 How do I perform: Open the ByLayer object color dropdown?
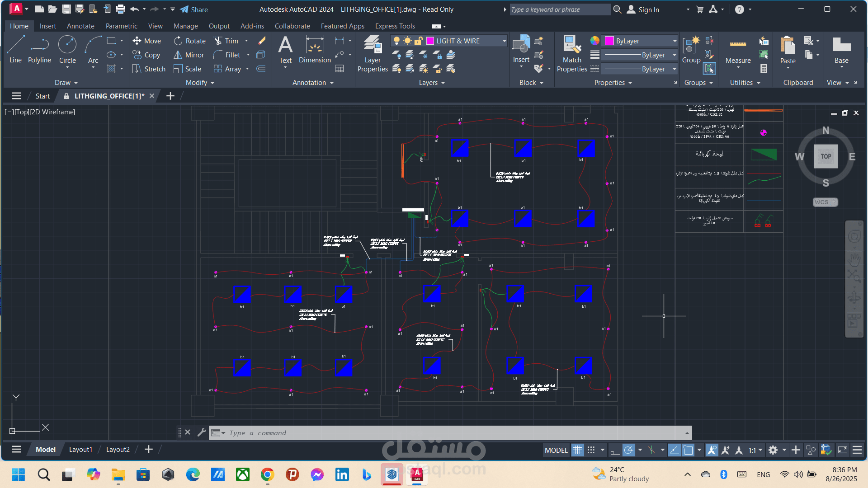coord(675,41)
